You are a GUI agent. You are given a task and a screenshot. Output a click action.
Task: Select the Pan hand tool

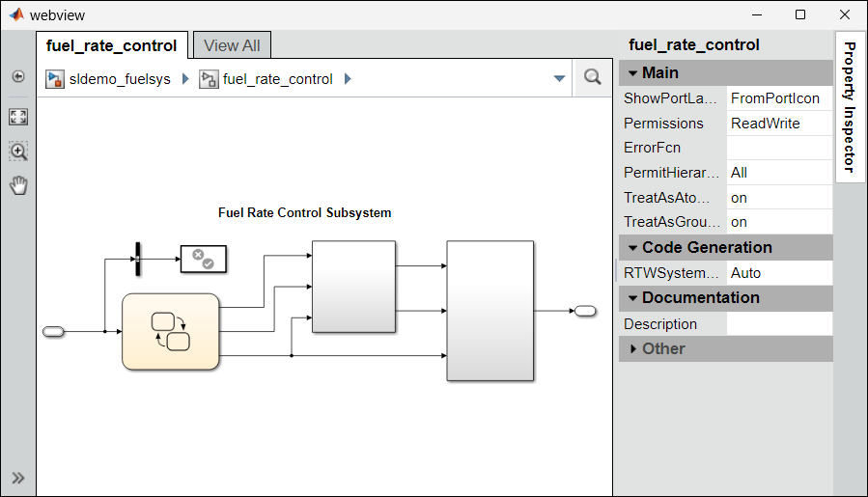(17, 185)
